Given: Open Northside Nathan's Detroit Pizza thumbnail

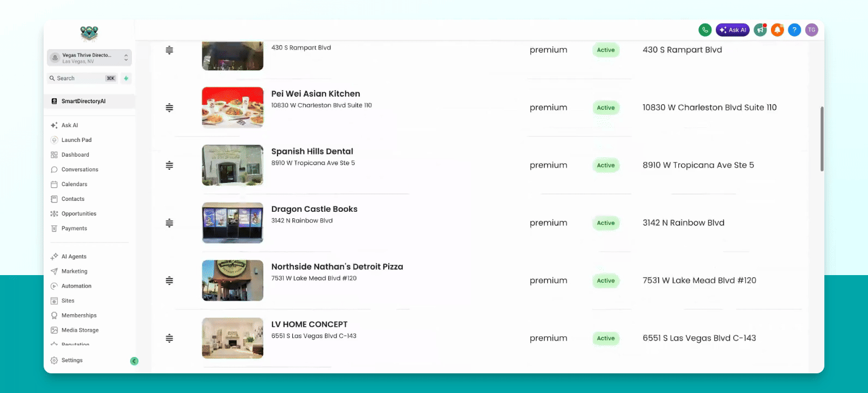Looking at the screenshot, I should click(233, 281).
